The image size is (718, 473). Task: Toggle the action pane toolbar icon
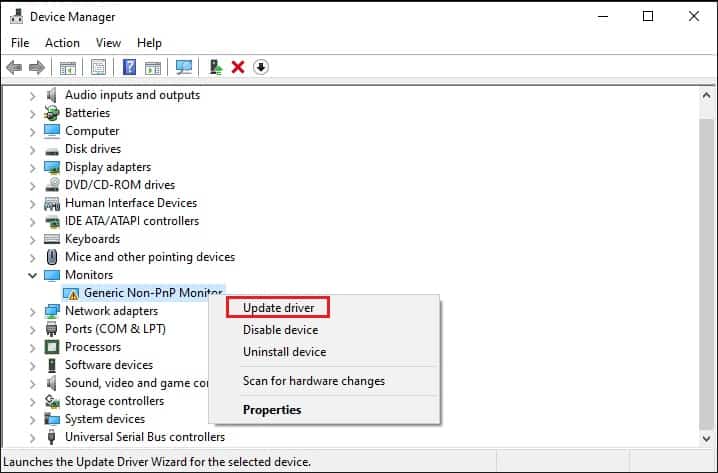pyautogui.click(x=153, y=68)
